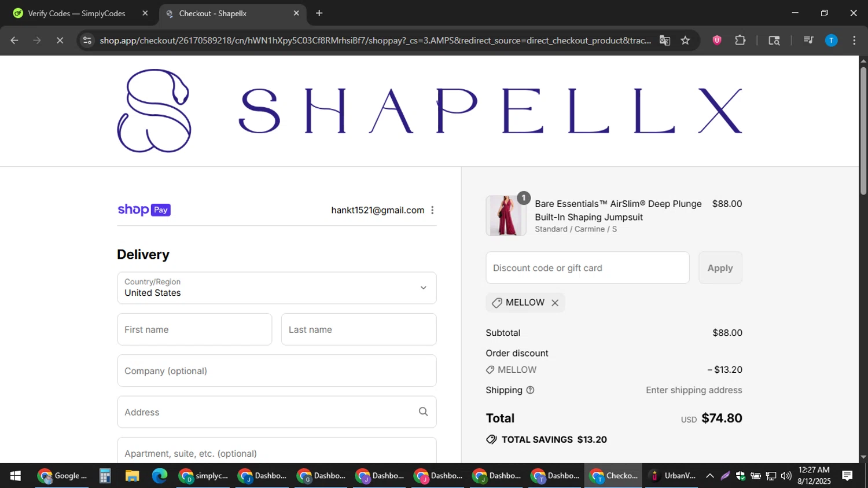Switch to Checko... taskbar window
868x488 pixels.
[613, 476]
